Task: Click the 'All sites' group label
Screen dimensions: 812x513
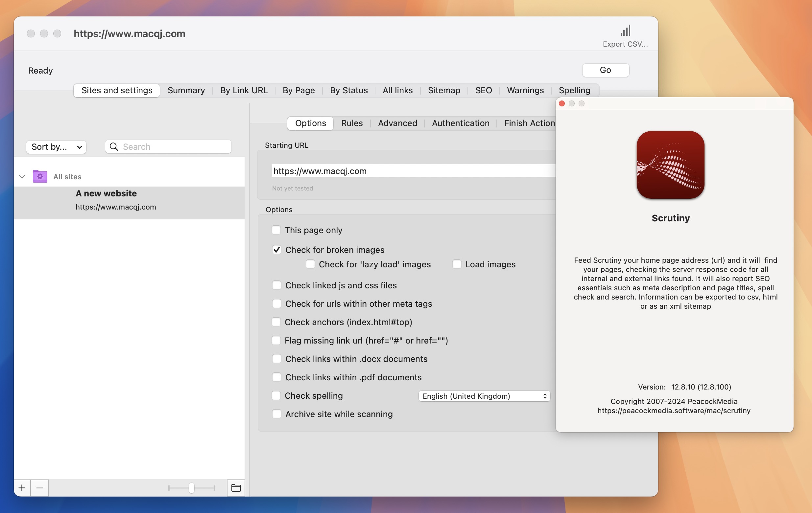Action: (67, 176)
